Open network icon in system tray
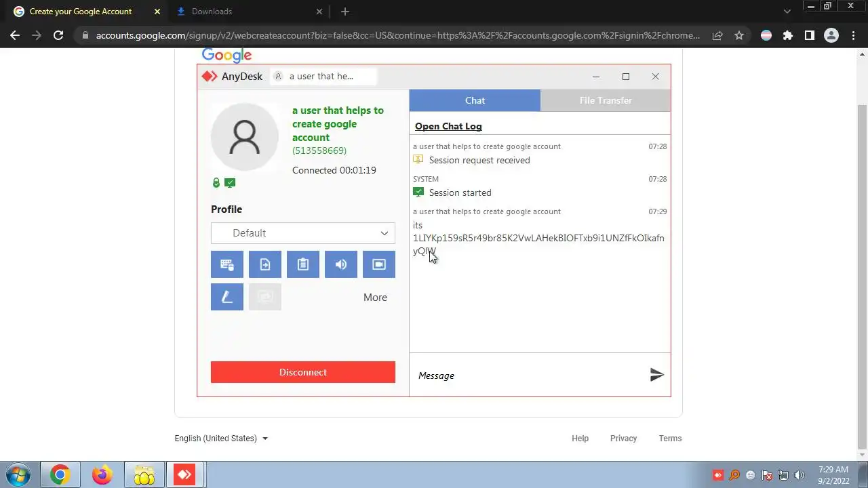This screenshot has height=488, width=868. 783,475
